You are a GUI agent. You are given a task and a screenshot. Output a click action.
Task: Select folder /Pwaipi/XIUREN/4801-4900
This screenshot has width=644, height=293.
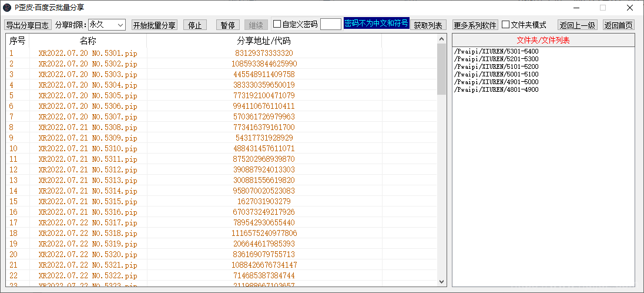click(x=496, y=89)
